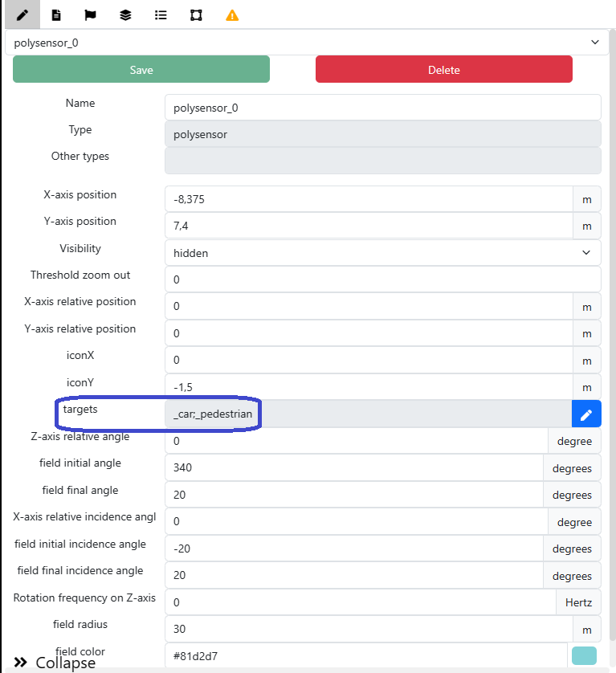Image resolution: width=616 pixels, height=673 pixels.
Task: Click the field color hex input #81d2d7
Action: click(366, 656)
